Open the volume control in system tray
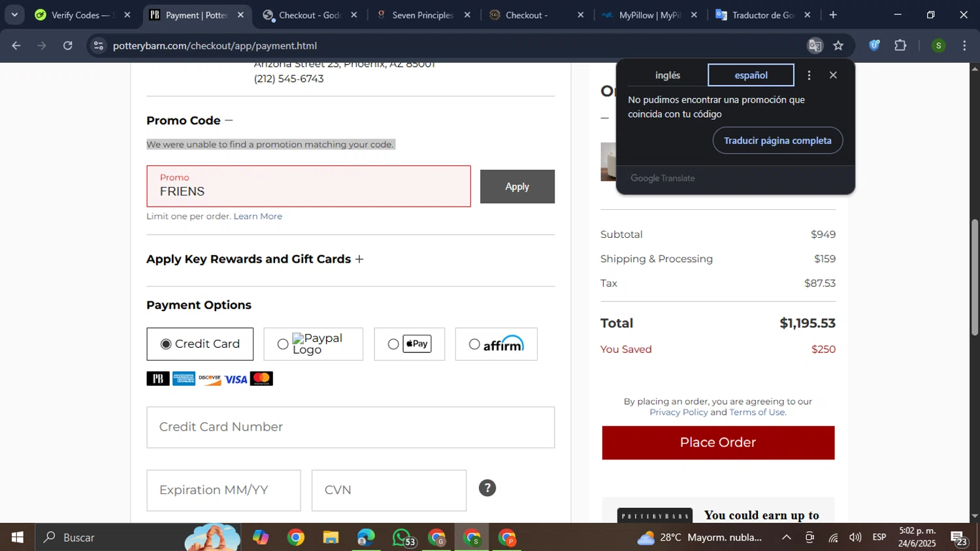Screen dimensions: 980x551 click(x=855, y=537)
